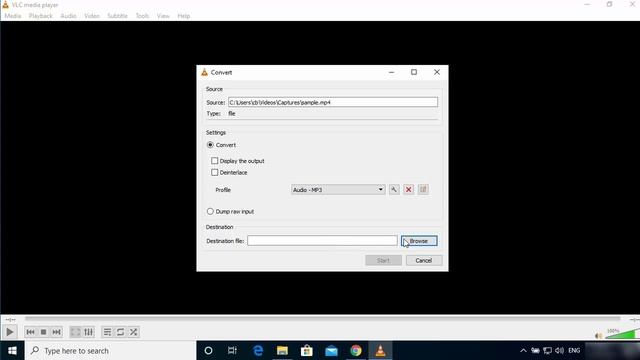Toggle the playlist view

pos(107,332)
